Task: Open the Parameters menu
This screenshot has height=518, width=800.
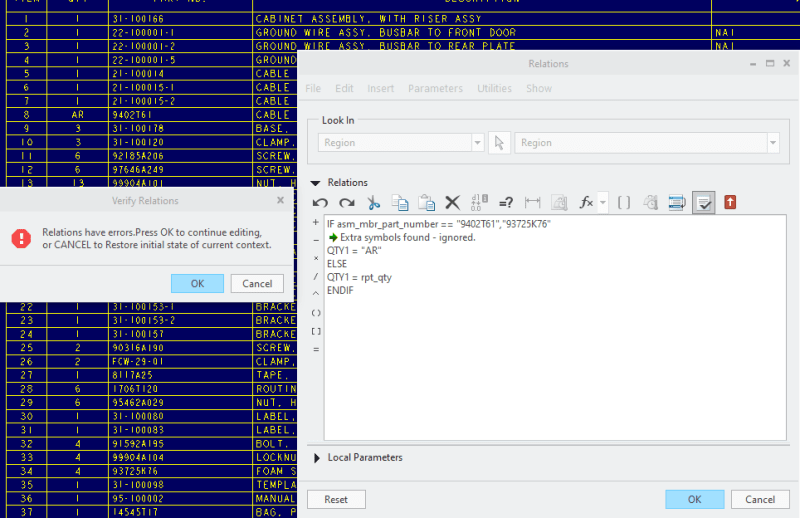Action: 435,88
